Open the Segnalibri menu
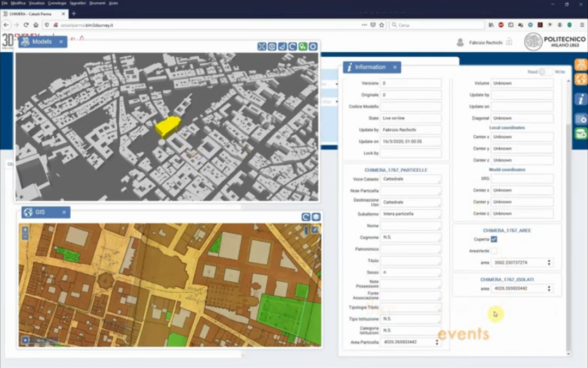 [x=78, y=3]
